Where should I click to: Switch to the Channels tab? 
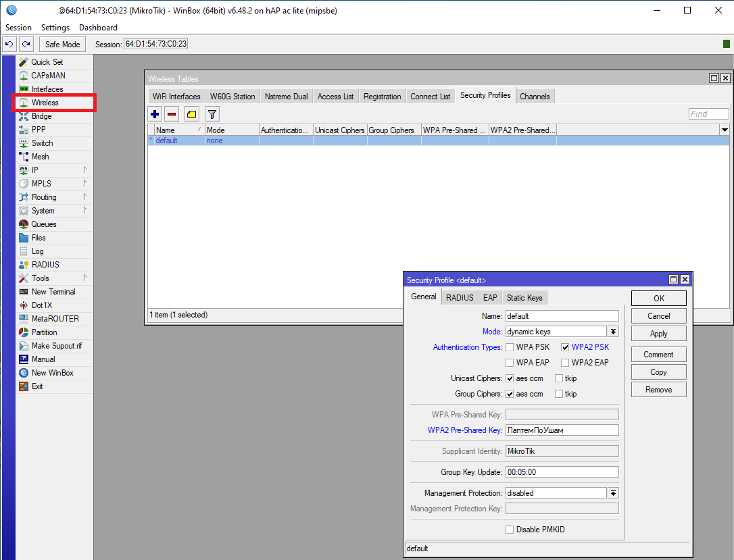click(x=535, y=97)
